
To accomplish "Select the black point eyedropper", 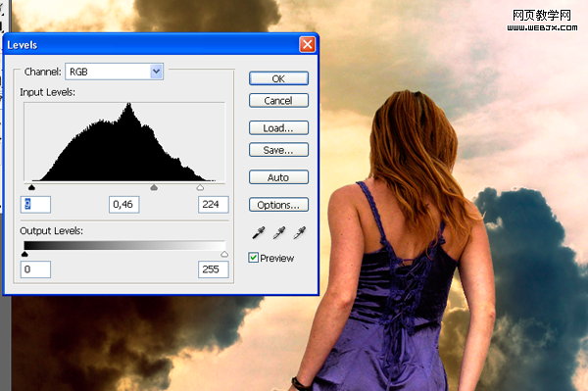I will 259,232.
